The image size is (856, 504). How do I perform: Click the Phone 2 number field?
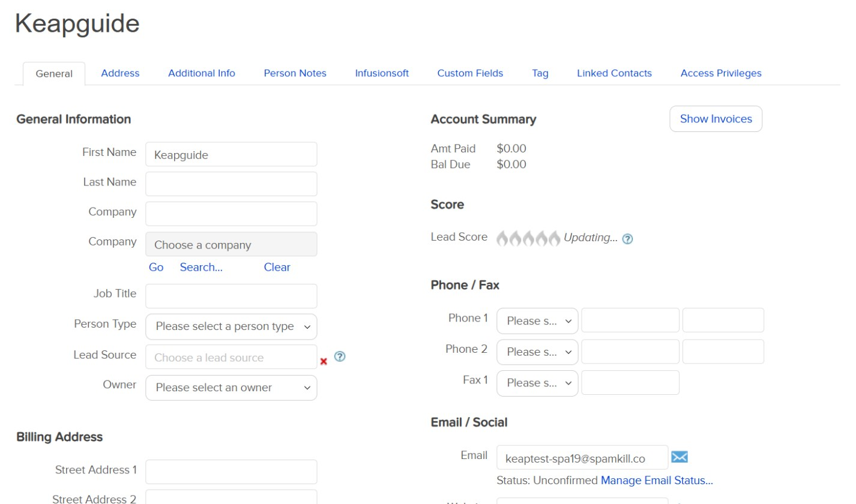point(630,352)
